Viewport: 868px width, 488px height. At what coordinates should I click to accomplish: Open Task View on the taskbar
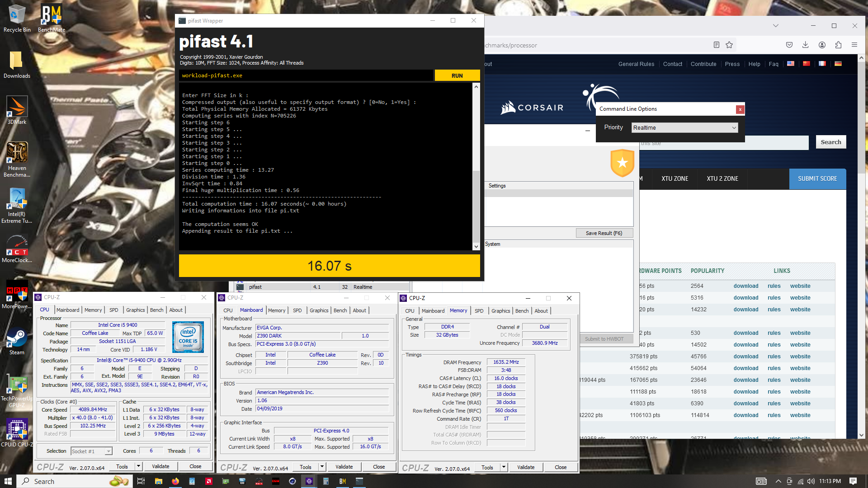tap(141, 481)
